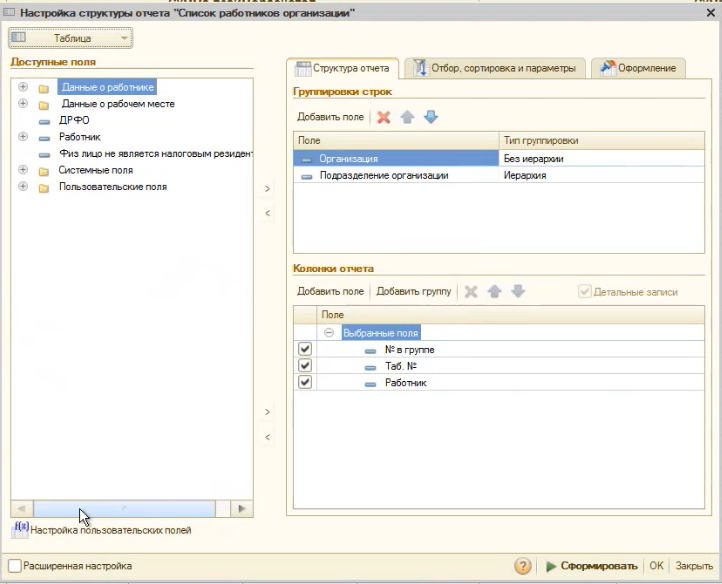Switch to Отбор, сортировка и параметры tab
Image resolution: width=722 pixels, height=584 pixels.
point(494,69)
